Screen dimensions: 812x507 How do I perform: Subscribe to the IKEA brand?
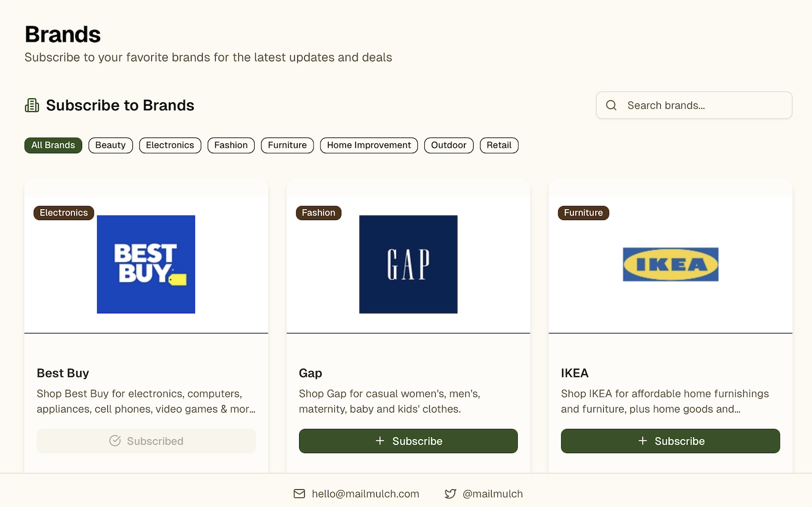click(670, 441)
